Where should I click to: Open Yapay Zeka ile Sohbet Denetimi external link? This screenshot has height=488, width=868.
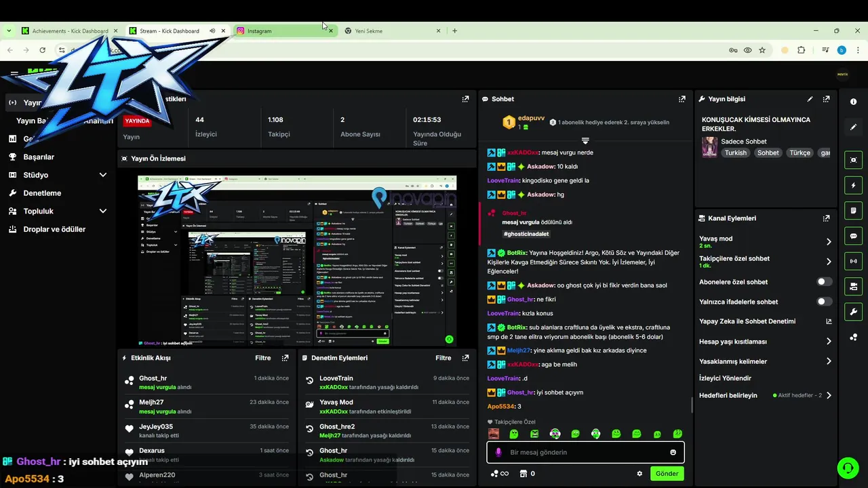[829, 321]
